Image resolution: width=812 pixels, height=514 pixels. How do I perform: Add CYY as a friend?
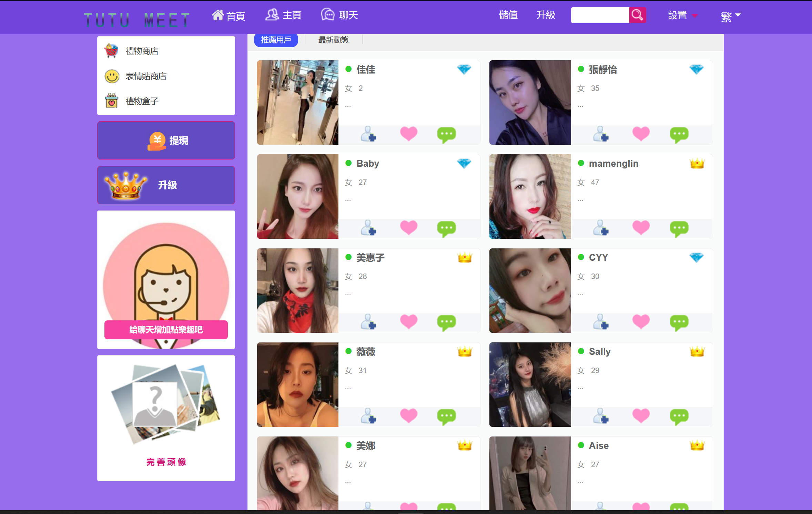click(600, 322)
